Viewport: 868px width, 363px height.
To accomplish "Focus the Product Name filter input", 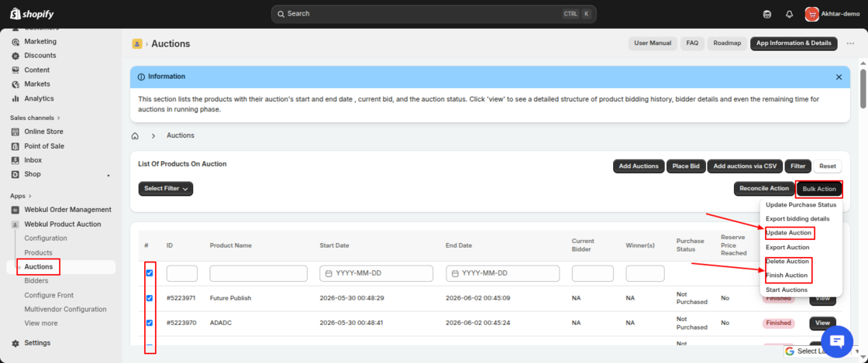I will point(259,273).
